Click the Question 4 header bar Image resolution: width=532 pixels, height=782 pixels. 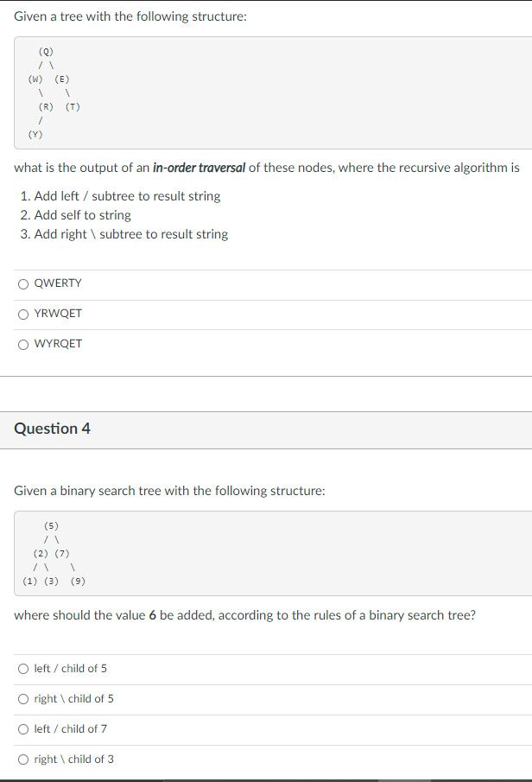(x=266, y=429)
